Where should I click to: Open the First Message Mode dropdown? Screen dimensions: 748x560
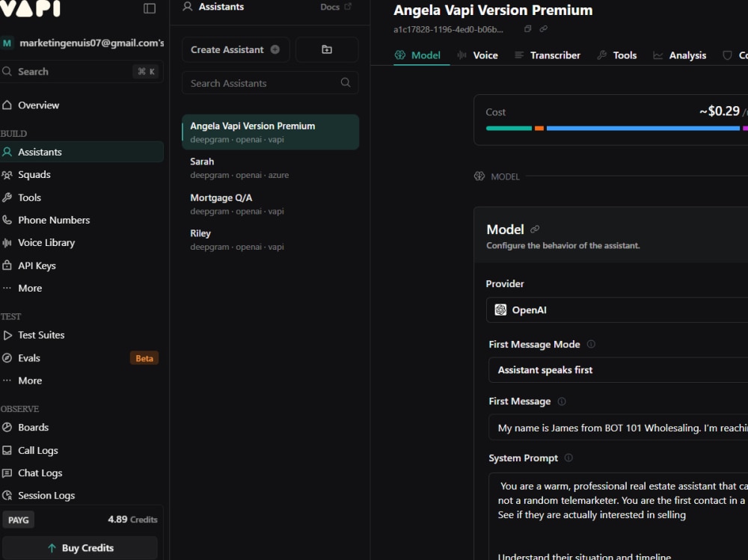(x=619, y=370)
